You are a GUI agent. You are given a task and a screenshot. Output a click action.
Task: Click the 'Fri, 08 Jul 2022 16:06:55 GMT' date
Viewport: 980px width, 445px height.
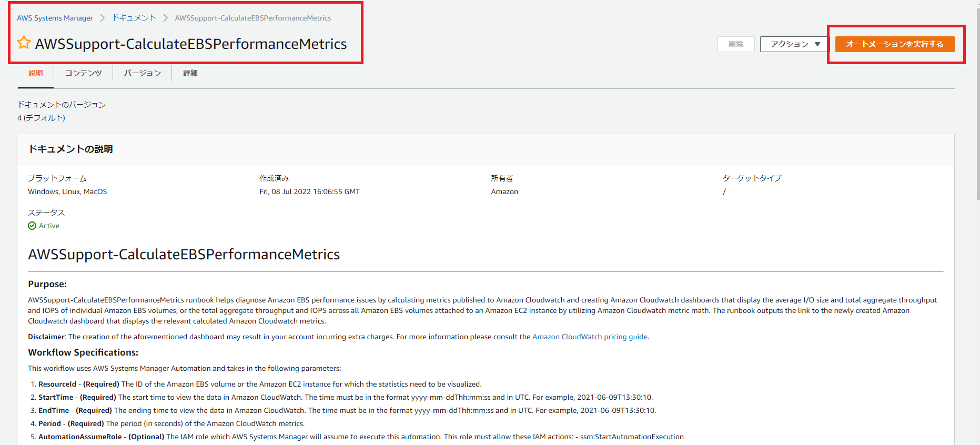point(310,191)
